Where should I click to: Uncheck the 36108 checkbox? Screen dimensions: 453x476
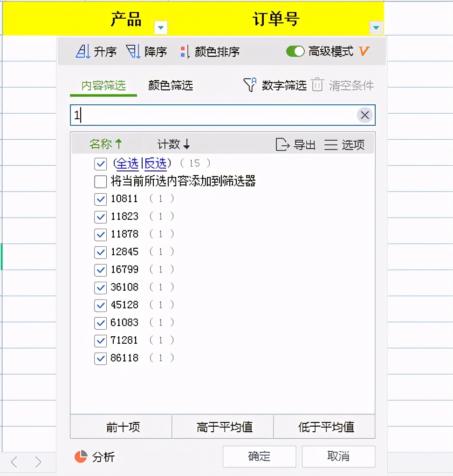click(x=100, y=287)
